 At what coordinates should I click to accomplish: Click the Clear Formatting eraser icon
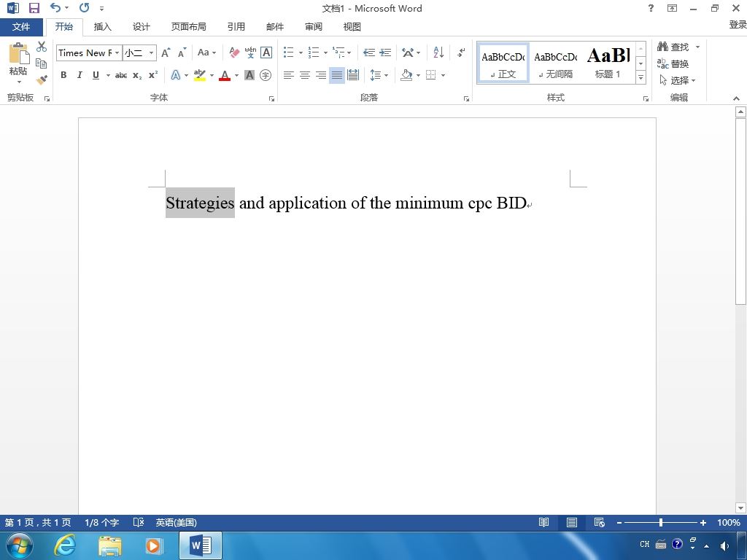pyautogui.click(x=234, y=52)
